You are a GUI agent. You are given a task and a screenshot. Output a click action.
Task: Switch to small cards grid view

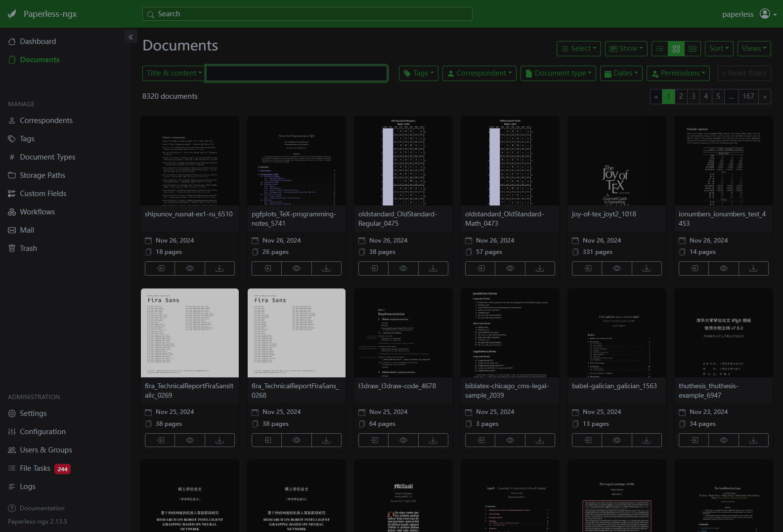676,48
